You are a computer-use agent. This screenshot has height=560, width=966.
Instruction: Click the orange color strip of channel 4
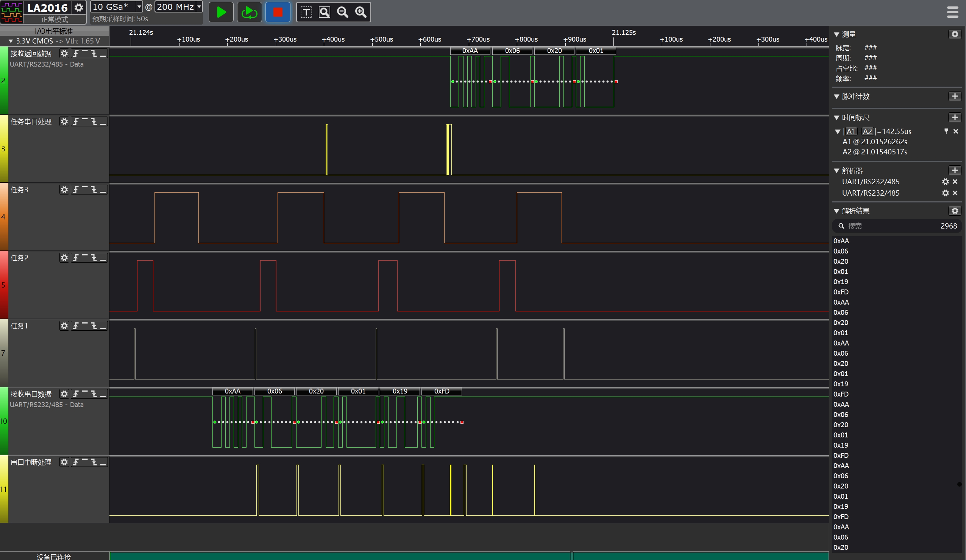[x=4, y=217]
